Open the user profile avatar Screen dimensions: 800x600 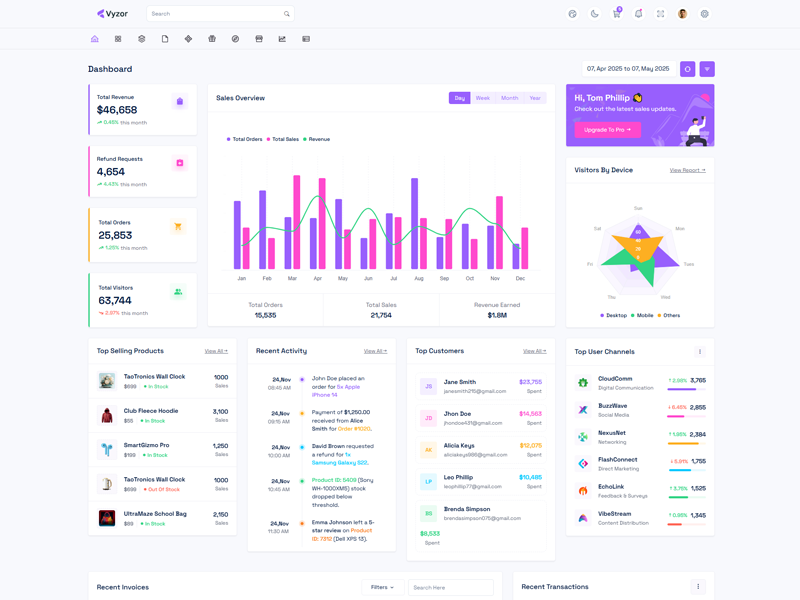[683, 14]
